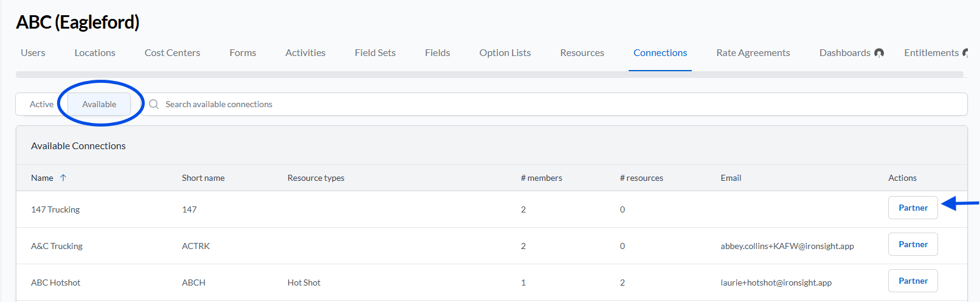Screen dimensions: 980x302
Task: Click the Name sort arrow icon
Action: 63,178
